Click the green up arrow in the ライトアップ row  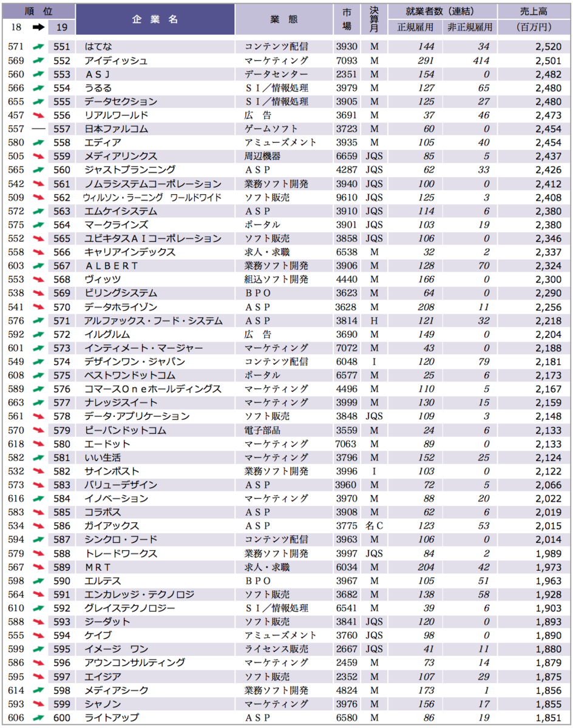[x=39, y=718]
